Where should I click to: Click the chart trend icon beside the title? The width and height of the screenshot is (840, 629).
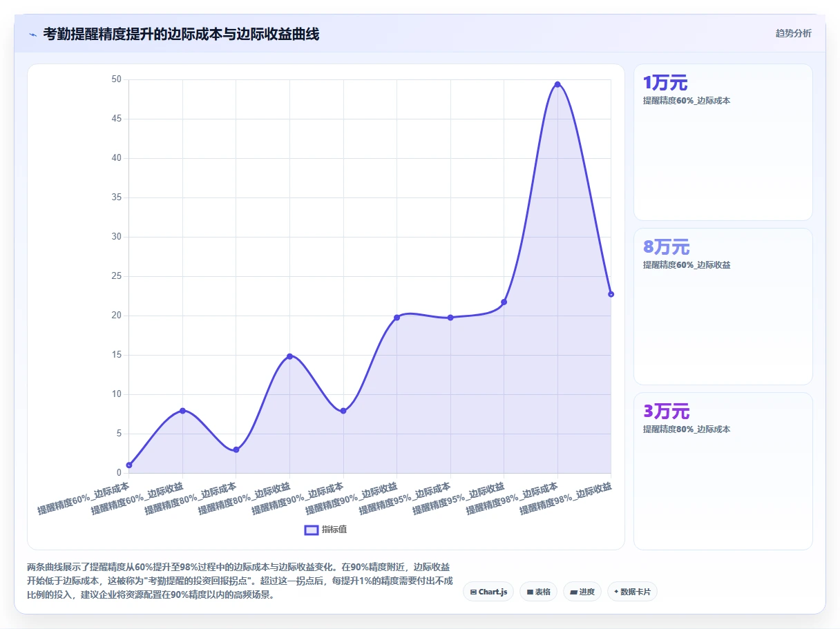pos(32,34)
